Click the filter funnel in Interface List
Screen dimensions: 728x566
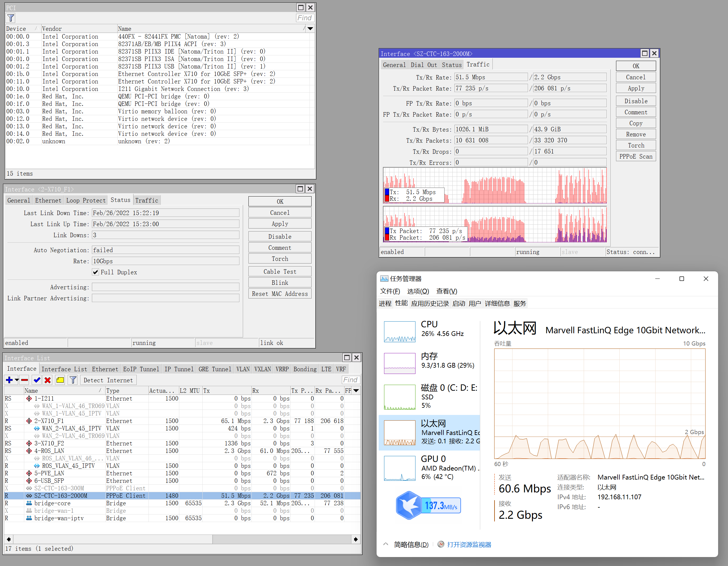(73, 380)
